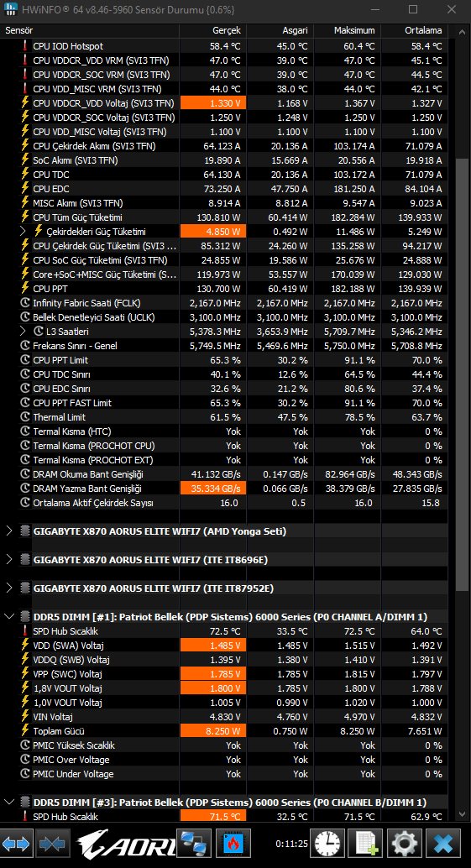The width and height of the screenshot is (471, 868).
Task: Click highlighted 71.5 °C SPD Hub value
Action: click(x=213, y=817)
